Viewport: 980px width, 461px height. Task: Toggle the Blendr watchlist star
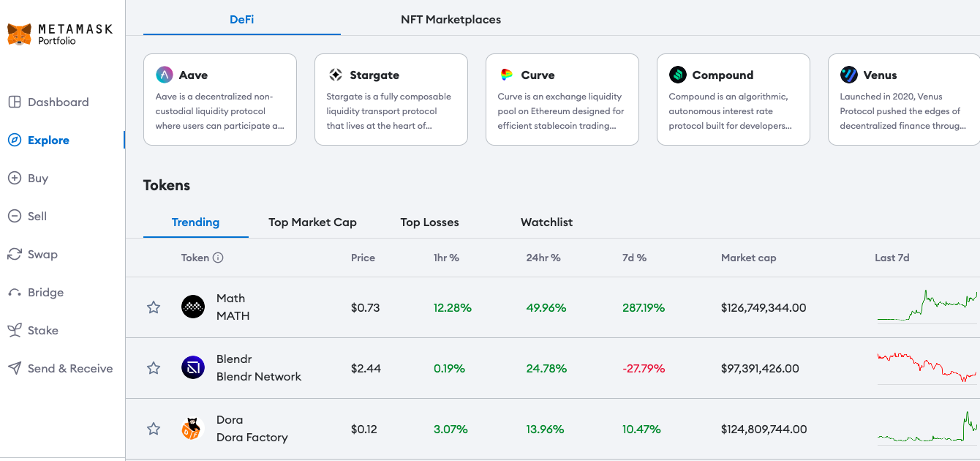[x=154, y=368]
